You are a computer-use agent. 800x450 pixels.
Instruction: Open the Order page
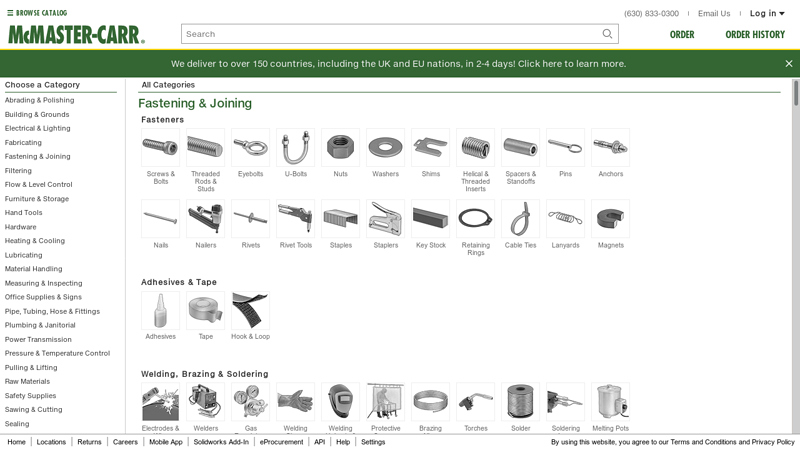click(682, 34)
